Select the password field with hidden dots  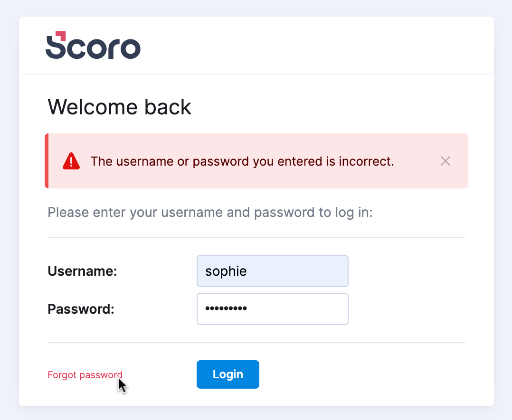(273, 309)
